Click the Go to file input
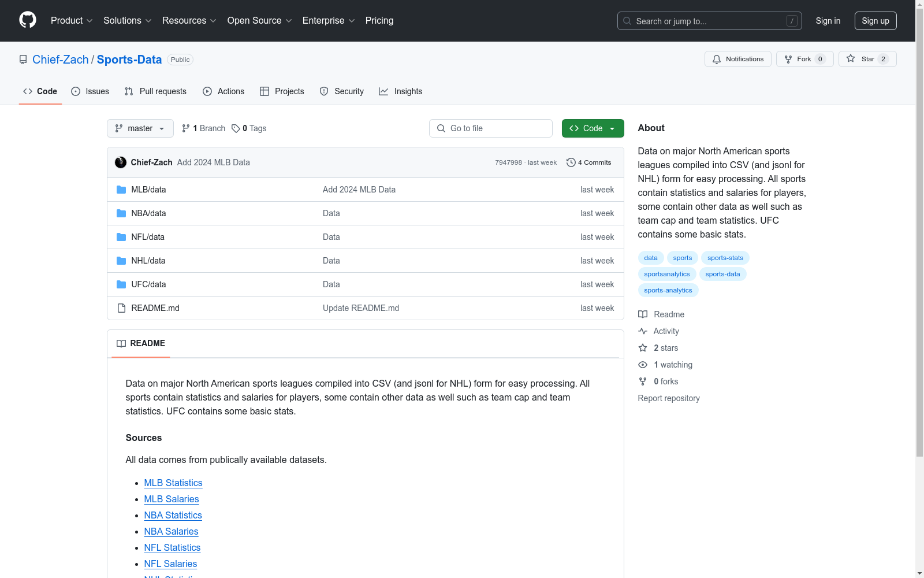The width and height of the screenshot is (924, 578). pyautogui.click(x=491, y=128)
